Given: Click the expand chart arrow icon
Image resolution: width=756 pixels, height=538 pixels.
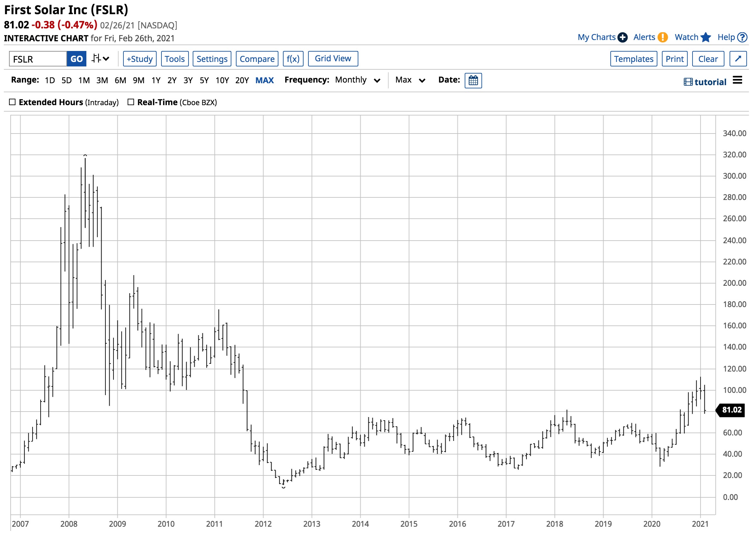Looking at the screenshot, I should [738, 59].
